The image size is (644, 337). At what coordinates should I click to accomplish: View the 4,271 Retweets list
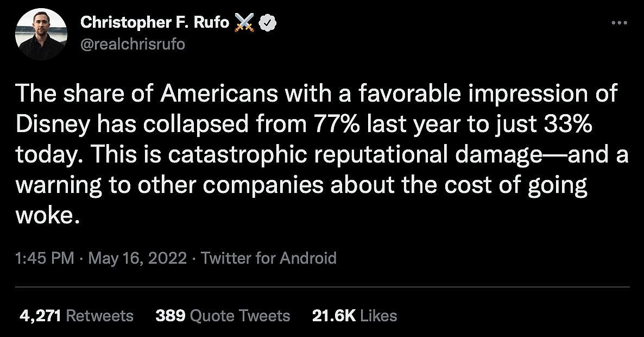click(76, 316)
